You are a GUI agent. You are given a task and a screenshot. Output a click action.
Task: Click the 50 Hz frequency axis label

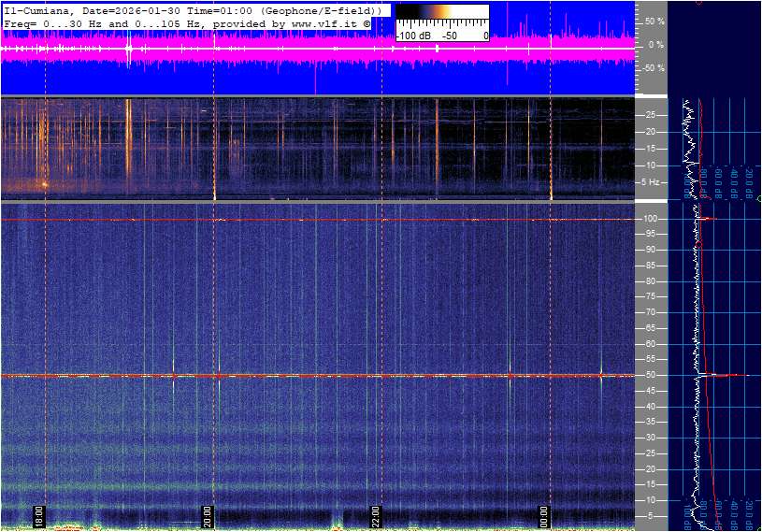650,376
